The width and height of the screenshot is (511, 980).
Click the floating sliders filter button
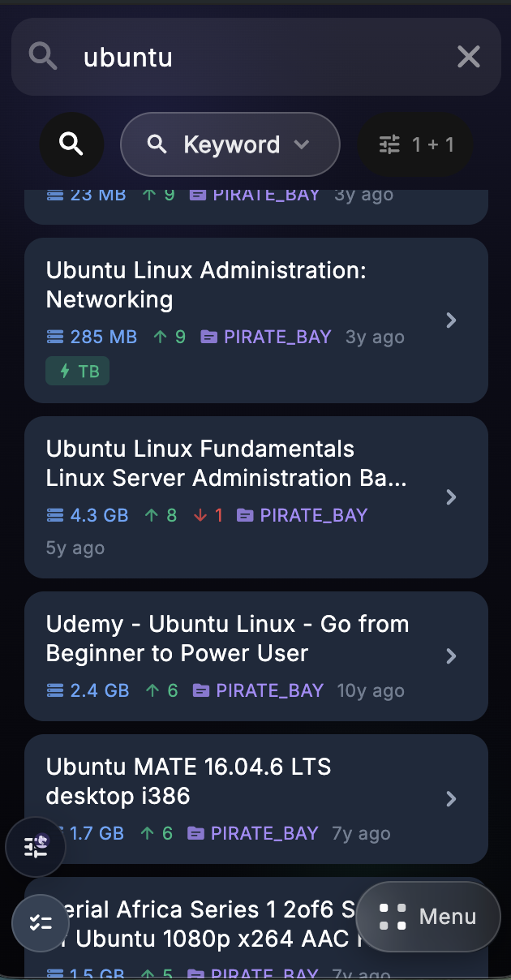point(36,847)
